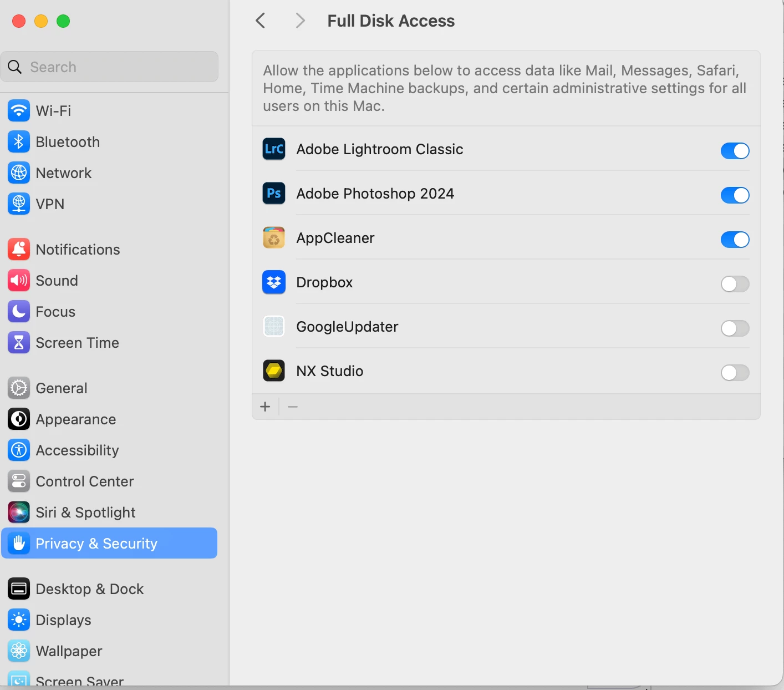Select the Bluetooth icon in sidebar

19,142
